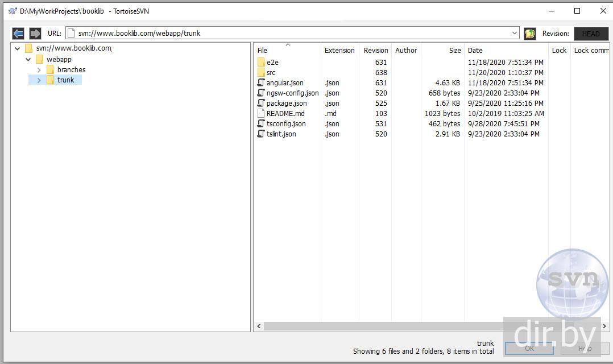Click the README.md file icon
The image size is (613, 364).
(261, 113)
